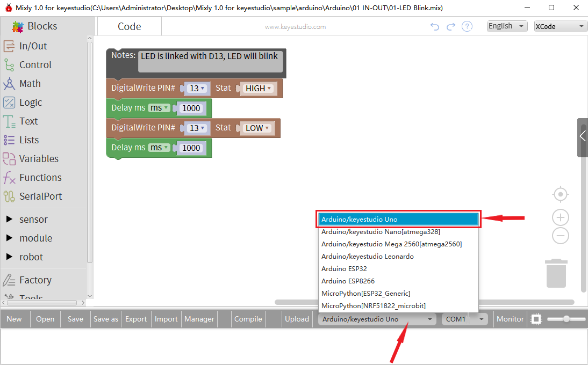Image resolution: width=588 pixels, height=365 pixels.
Task: Click the second Delay 1000 value field
Action: point(191,148)
